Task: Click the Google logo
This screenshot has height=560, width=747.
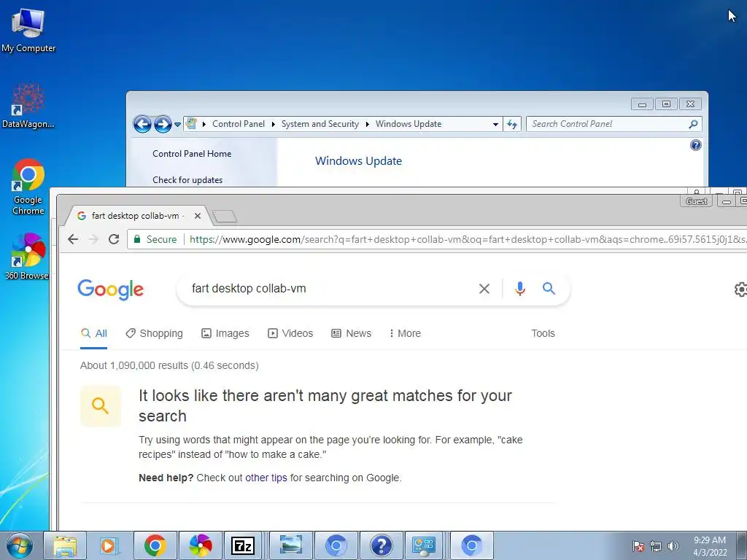Action: click(x=111, y=289)
